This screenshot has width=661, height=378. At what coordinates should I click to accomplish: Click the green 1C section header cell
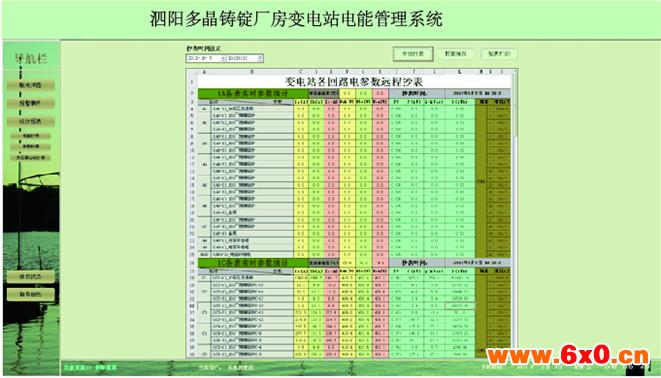pyautogui.click(x=253, y=263)
